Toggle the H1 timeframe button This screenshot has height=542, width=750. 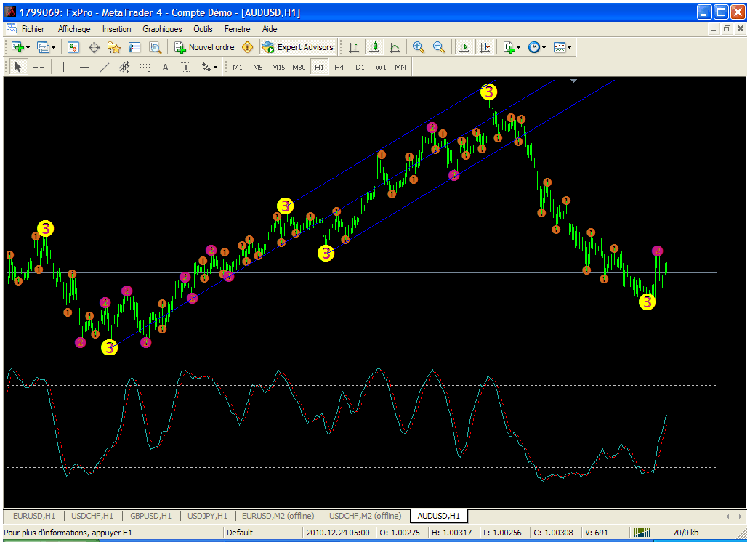pyautogui.click(x=319, y=68)
